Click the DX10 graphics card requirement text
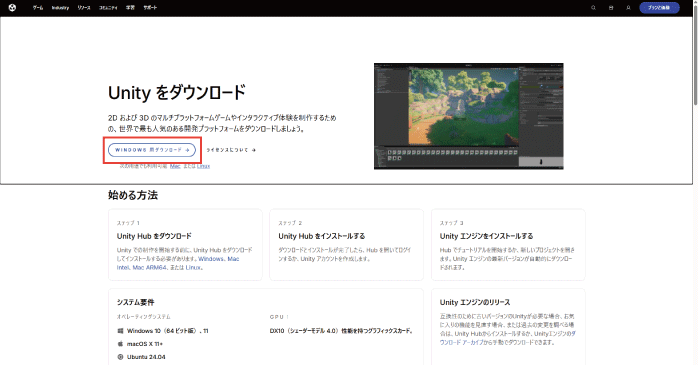This screenshot has height=365, width=698. coord(341,331)
